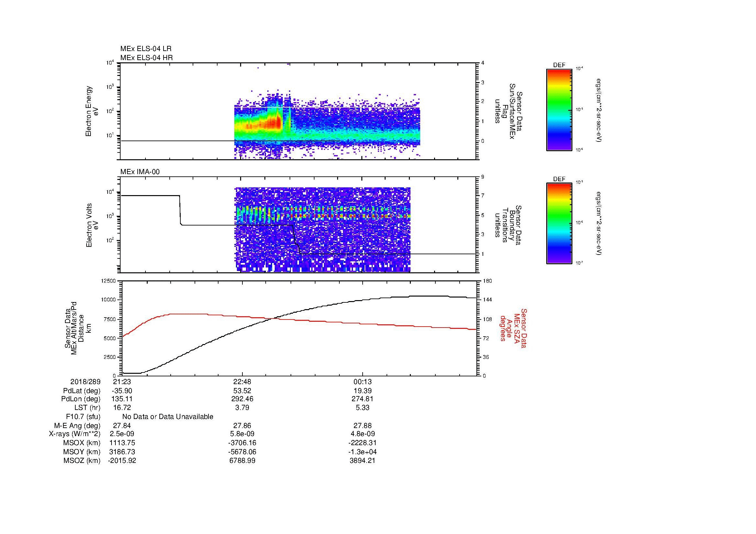Click the LST value 16.72

122,408
